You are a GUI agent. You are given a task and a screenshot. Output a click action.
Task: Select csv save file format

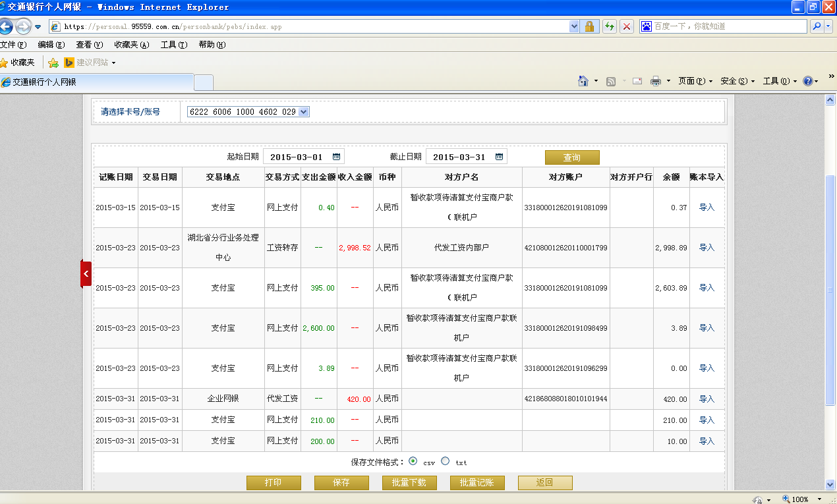tap(413, 461)
